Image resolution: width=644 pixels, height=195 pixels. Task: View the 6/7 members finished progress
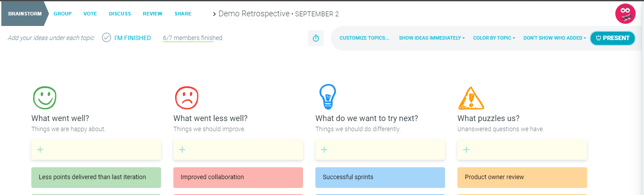pyautogui.click(x=192, y=38)
